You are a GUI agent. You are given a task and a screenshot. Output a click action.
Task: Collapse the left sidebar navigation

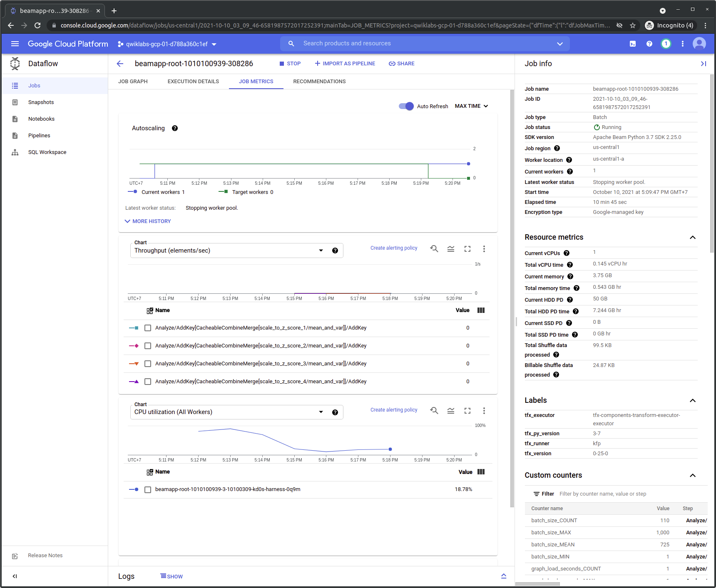pos(15,576)
